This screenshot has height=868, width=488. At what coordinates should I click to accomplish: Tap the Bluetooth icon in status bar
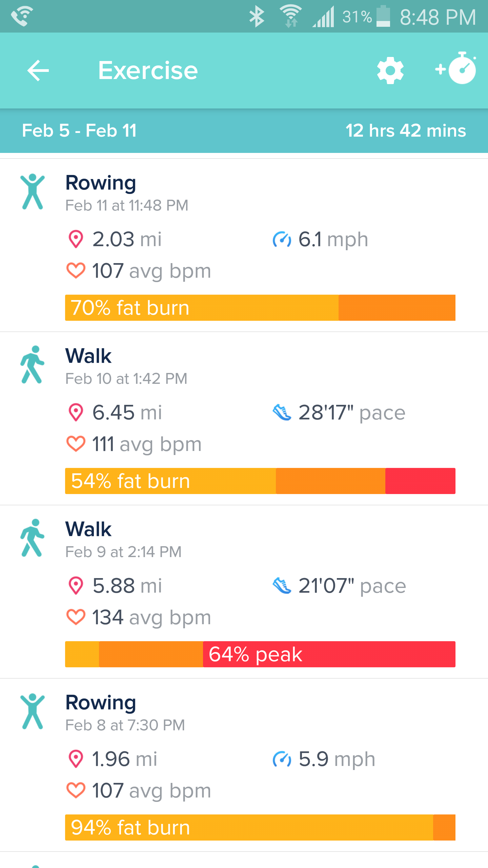click(257, 16)
